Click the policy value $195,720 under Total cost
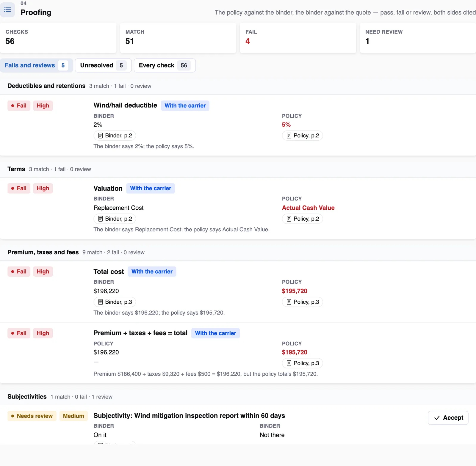Screen dimensions: 476x466 coord(295,291)
